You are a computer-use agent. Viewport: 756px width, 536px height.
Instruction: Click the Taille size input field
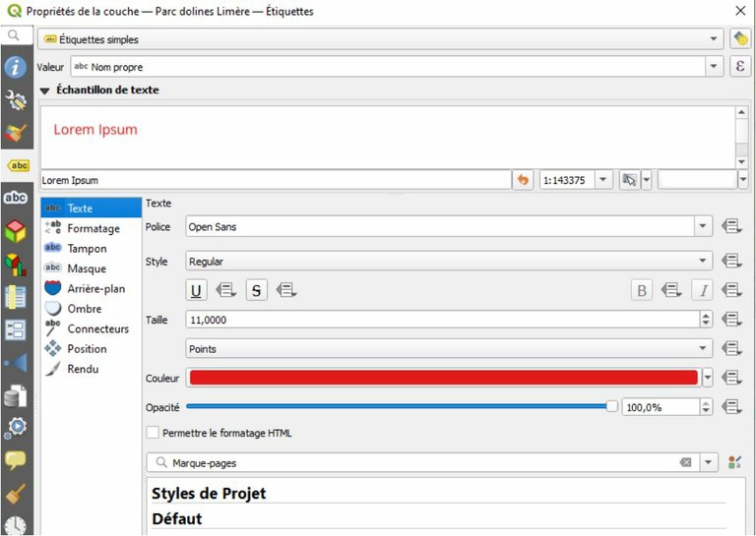click(x=441, y=320)
